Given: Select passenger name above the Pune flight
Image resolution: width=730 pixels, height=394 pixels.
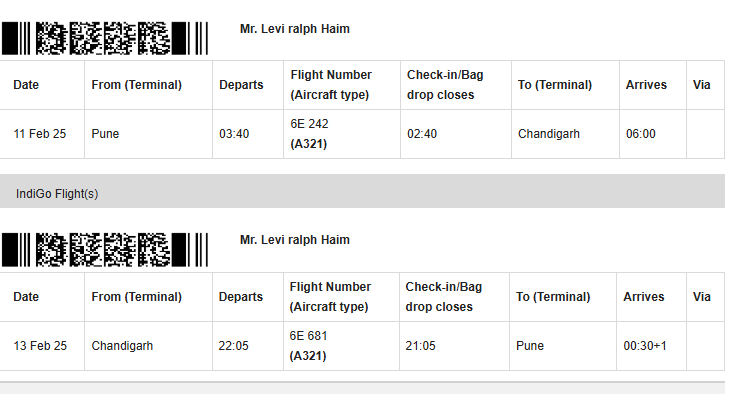Looking at the screenshot, I should tap(295, 29).
